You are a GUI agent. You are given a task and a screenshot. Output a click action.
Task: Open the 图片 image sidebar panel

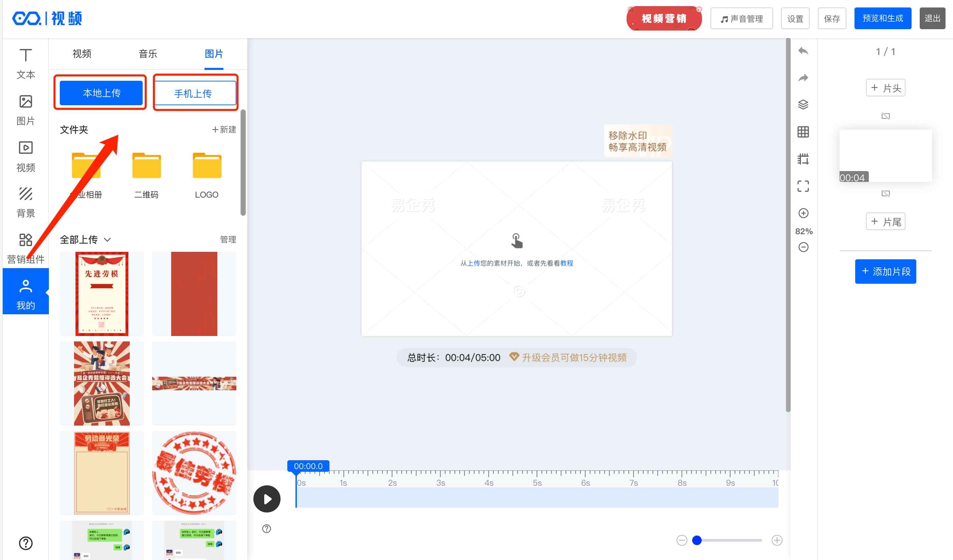tap(26, 110)
